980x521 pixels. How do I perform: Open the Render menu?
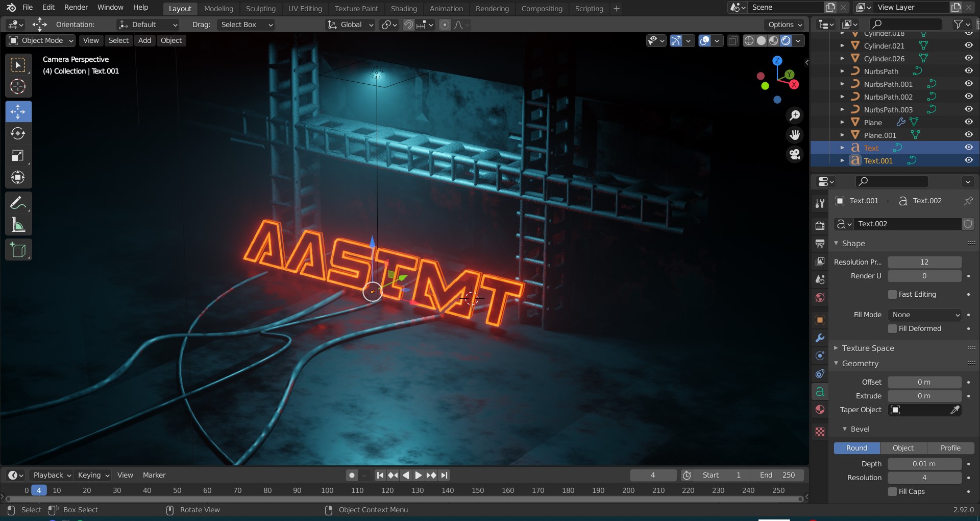pyautogui.click(x=76, y=7)
